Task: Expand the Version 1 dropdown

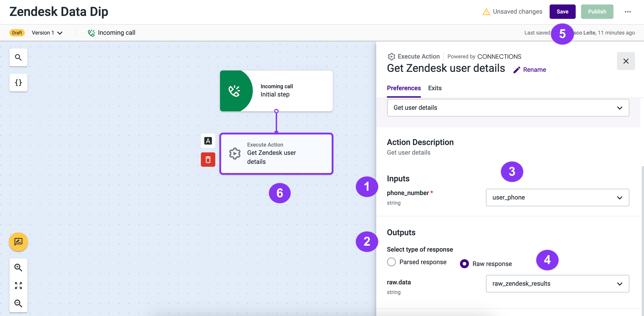Action: (x=47, y=33)
